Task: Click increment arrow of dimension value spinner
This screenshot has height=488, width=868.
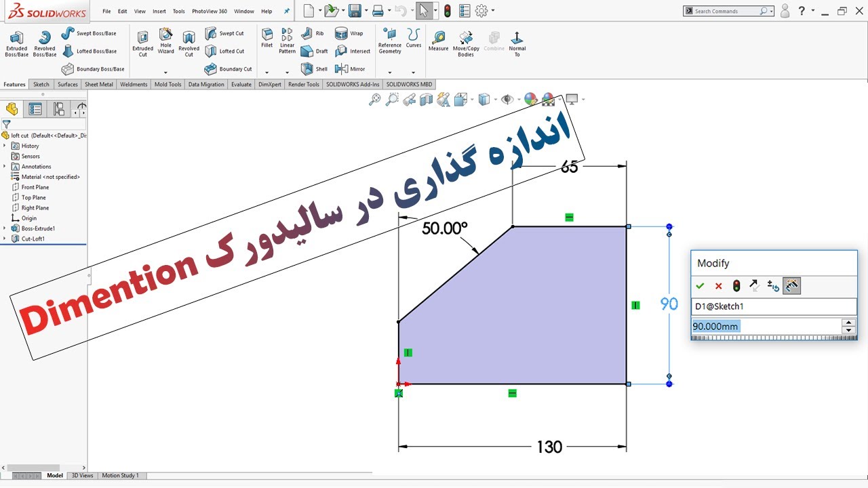Action: tap(848, 323)
